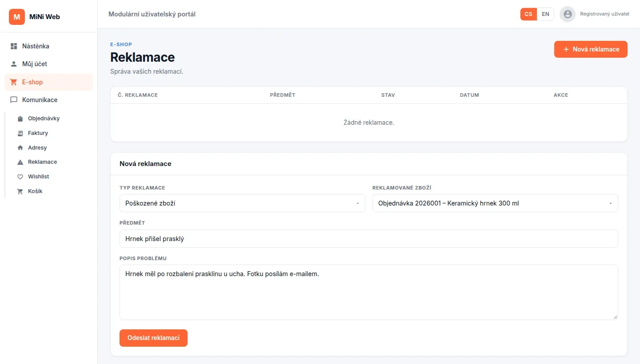This screenshot has width=640, height=364.
Task: Open Objednávky submenu item
Action: coord(52,119)
